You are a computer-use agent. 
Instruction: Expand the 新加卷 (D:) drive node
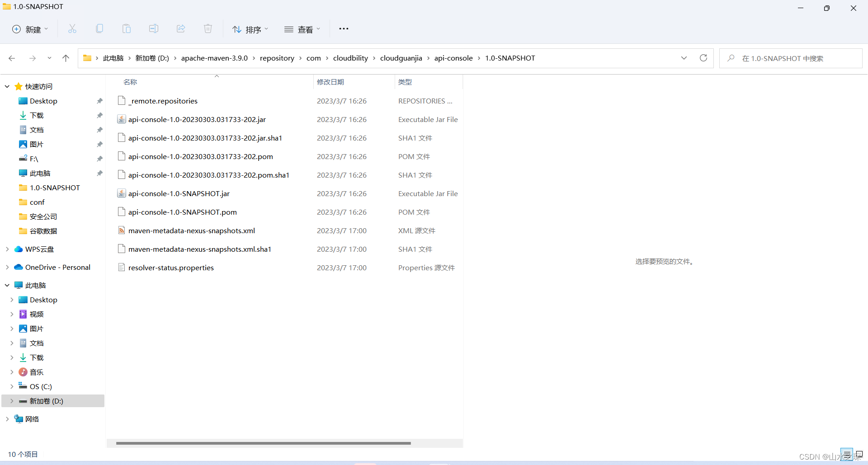click(12, 401)
